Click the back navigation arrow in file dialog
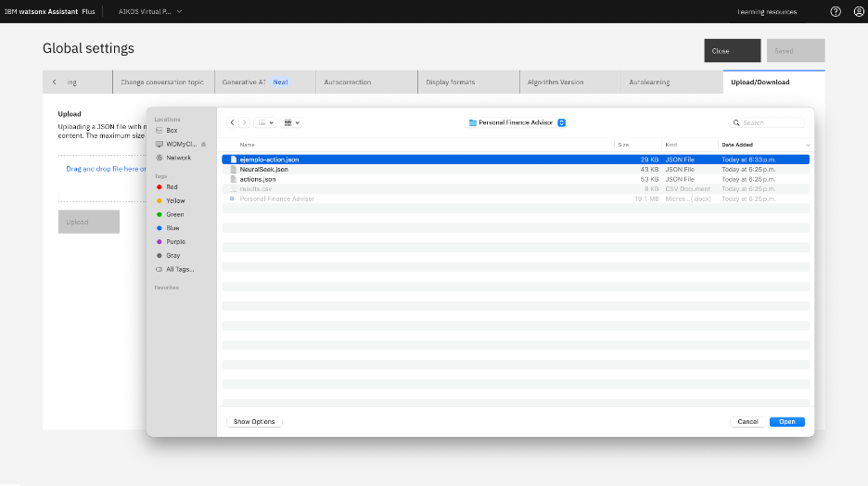The height and width of the screenshot is (486, 868). tap(232, 122)
